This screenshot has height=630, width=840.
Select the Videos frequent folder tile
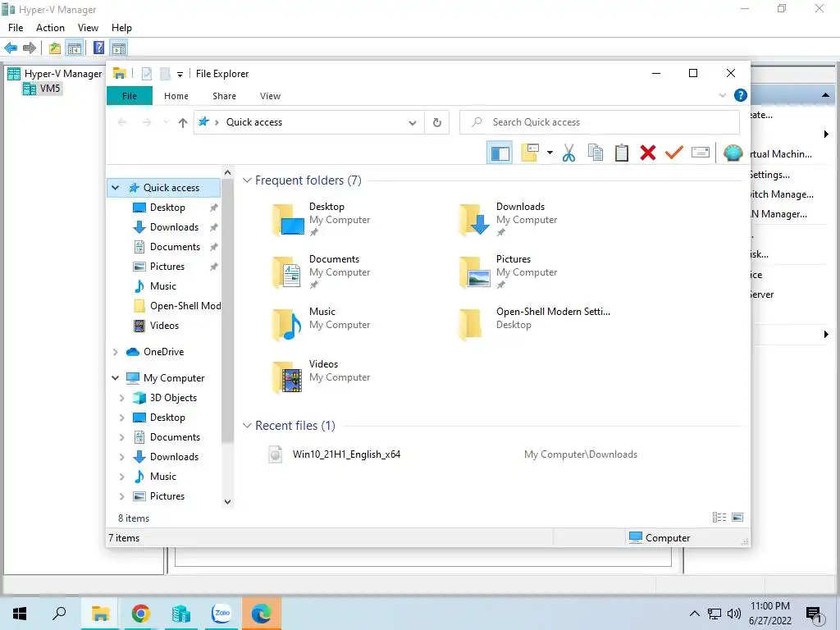click(322, 377)
